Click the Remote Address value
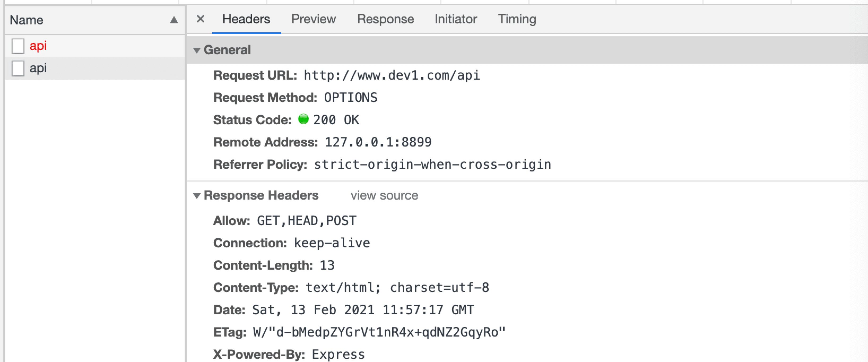 coord(378,142)
